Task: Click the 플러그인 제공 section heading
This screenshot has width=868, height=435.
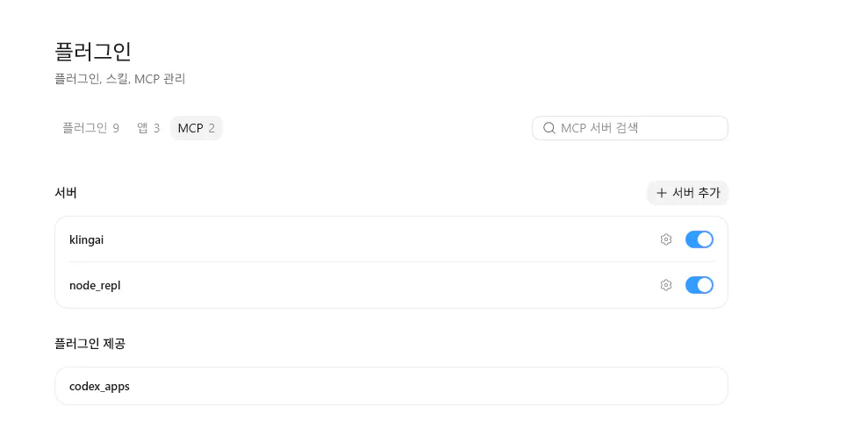Action: 90,343
